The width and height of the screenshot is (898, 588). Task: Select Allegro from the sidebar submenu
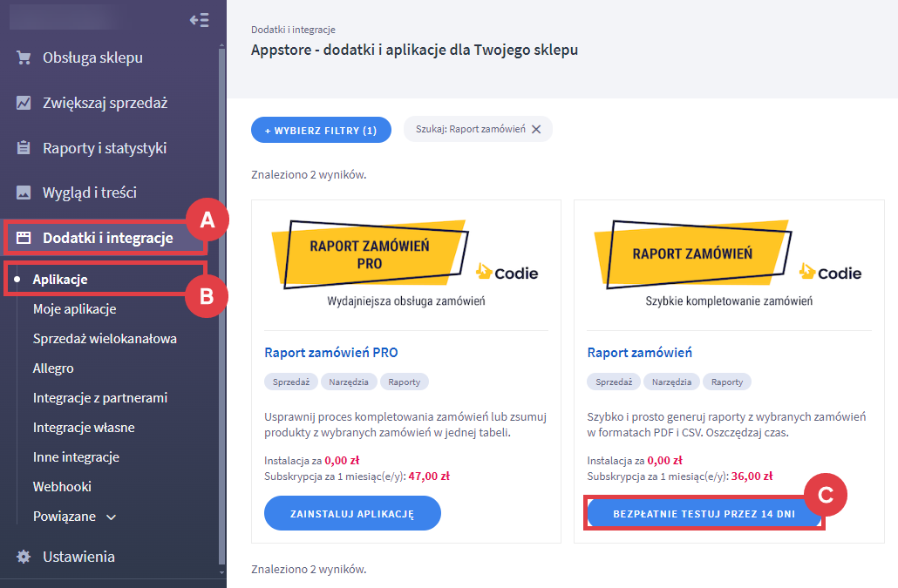tap(53, 368)
